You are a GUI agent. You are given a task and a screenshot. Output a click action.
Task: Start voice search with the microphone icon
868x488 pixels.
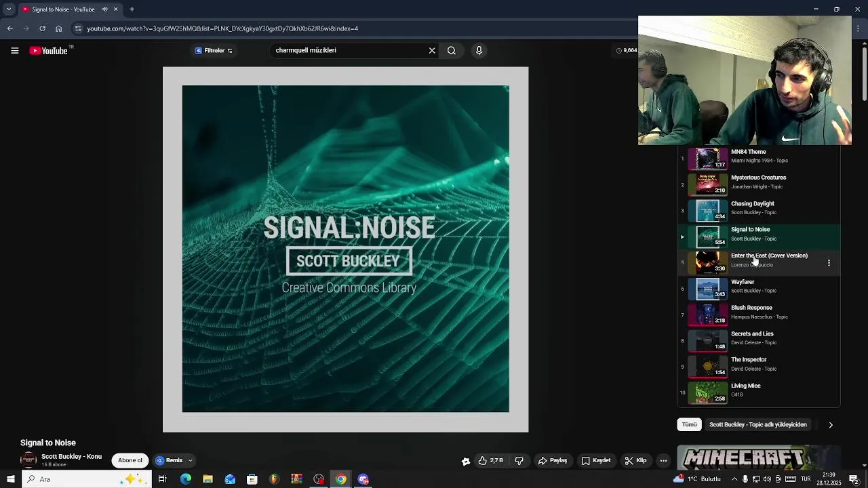coord(479,50)
